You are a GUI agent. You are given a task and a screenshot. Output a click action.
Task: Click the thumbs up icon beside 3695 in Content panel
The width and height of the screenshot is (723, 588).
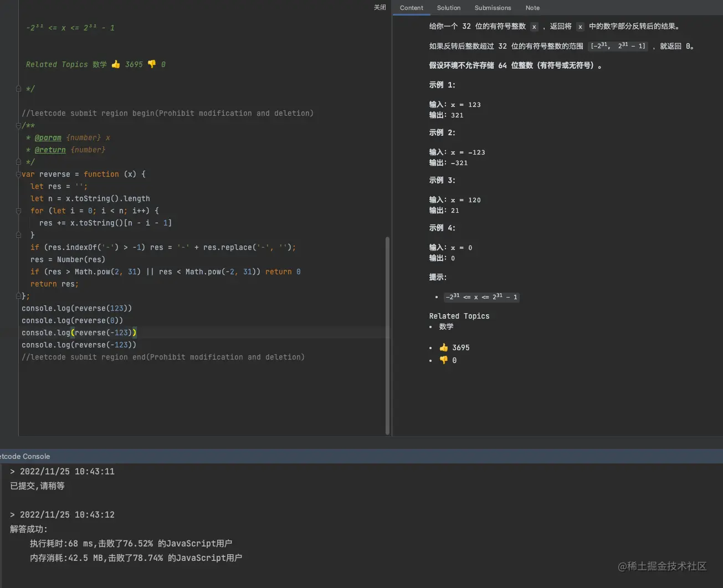(x=444, y=347)
